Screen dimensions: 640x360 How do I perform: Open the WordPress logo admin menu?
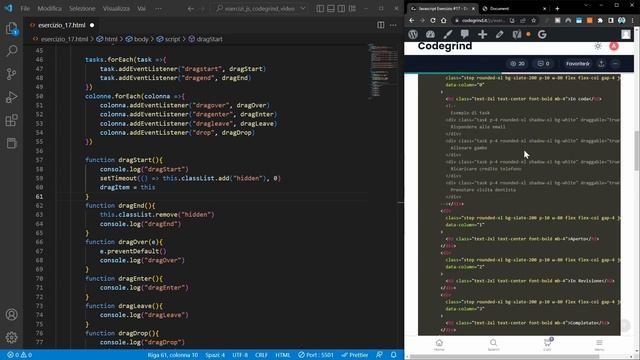[413, 35]
